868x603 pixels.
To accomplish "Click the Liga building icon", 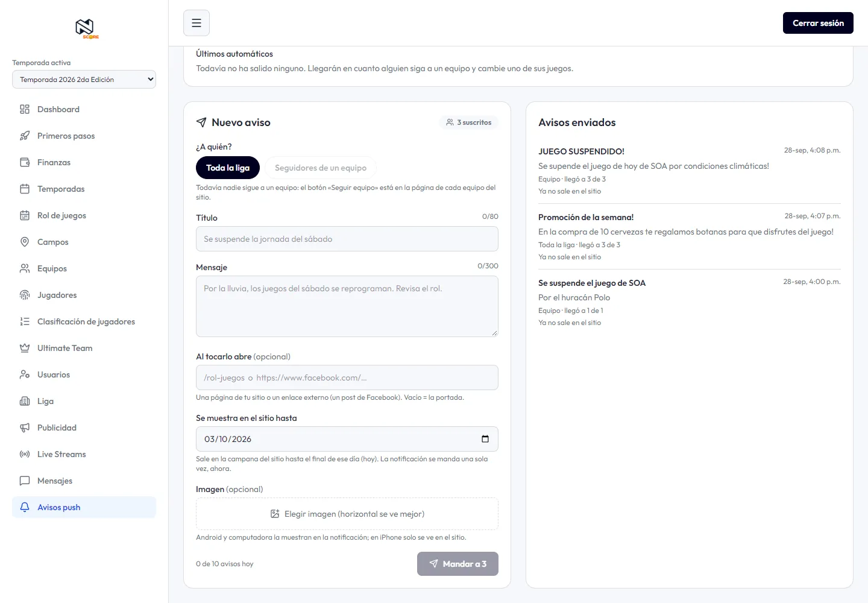I will click(x=25, y=401).
